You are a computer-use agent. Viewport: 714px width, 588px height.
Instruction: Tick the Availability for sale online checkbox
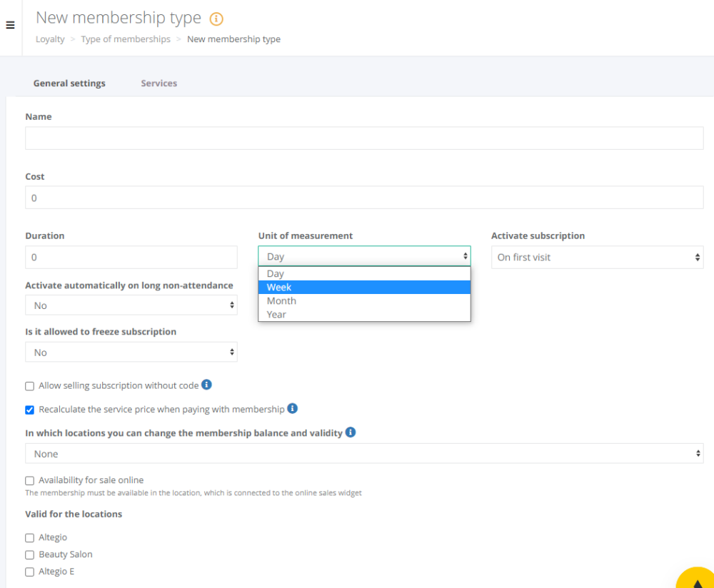(29, 480)
